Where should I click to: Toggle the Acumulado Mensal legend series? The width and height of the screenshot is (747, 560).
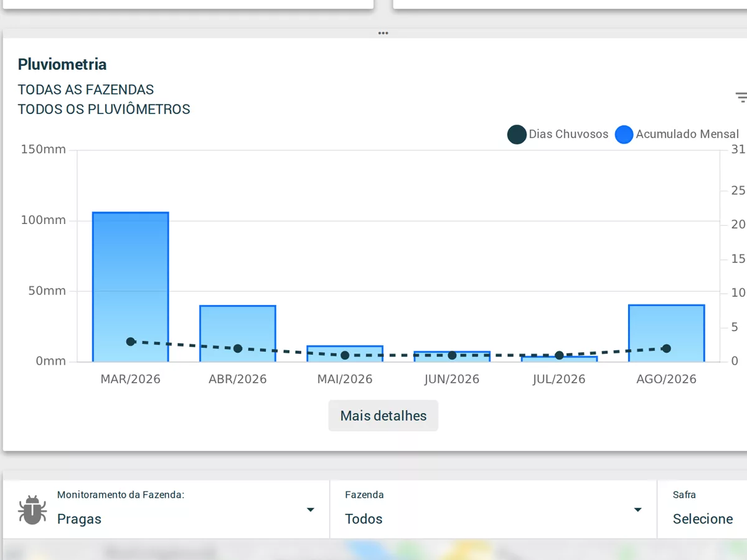677,134
